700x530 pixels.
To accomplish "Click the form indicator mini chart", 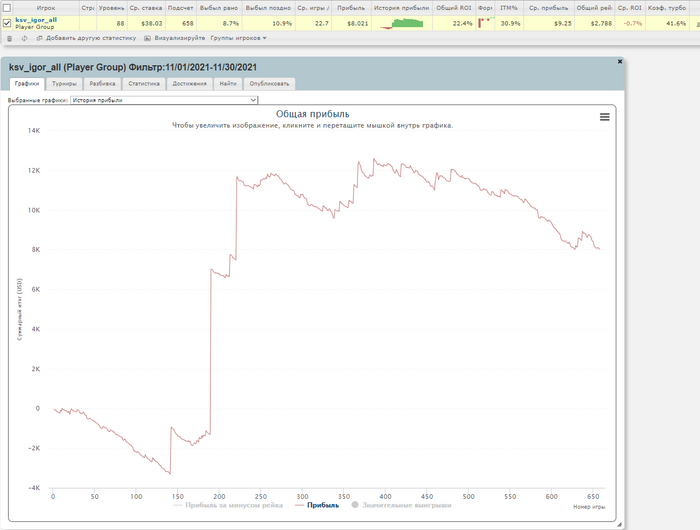I will 486,22.
